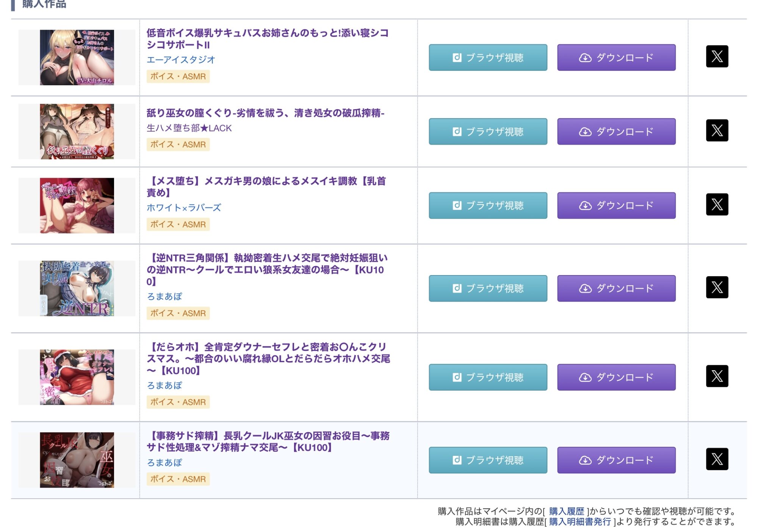Download the ホワイト×ラバーズ work
The height and width of the screenshot is (532, 758).
click(x=616, y=205)
